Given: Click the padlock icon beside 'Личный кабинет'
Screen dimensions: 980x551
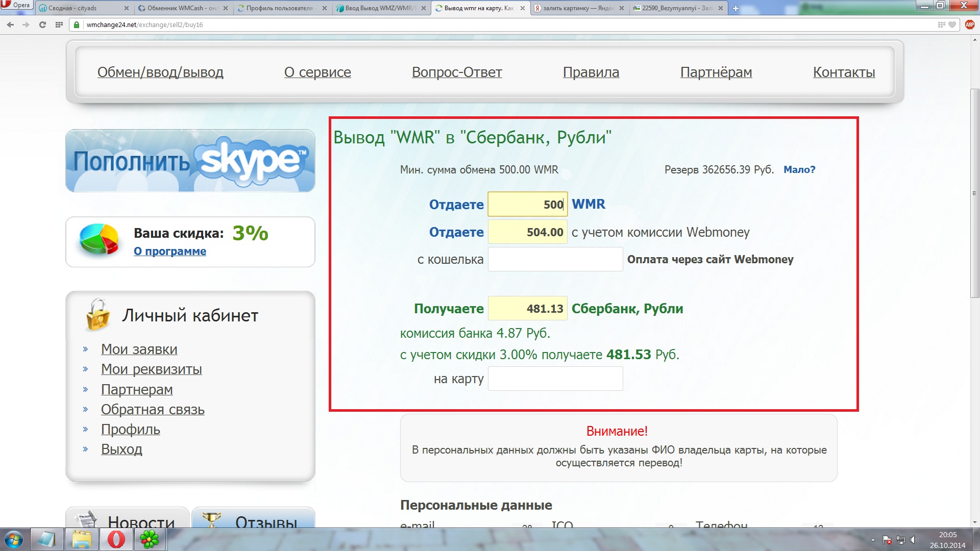Looking at the screenshot, I should point(98,314).
